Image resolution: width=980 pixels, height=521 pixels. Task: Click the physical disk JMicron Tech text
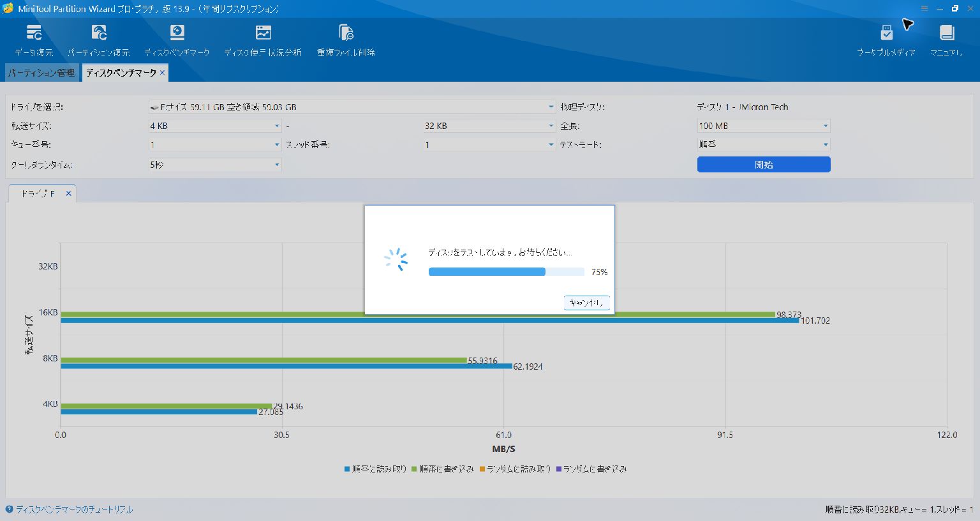pyautogui.click(x=743, y=107)
